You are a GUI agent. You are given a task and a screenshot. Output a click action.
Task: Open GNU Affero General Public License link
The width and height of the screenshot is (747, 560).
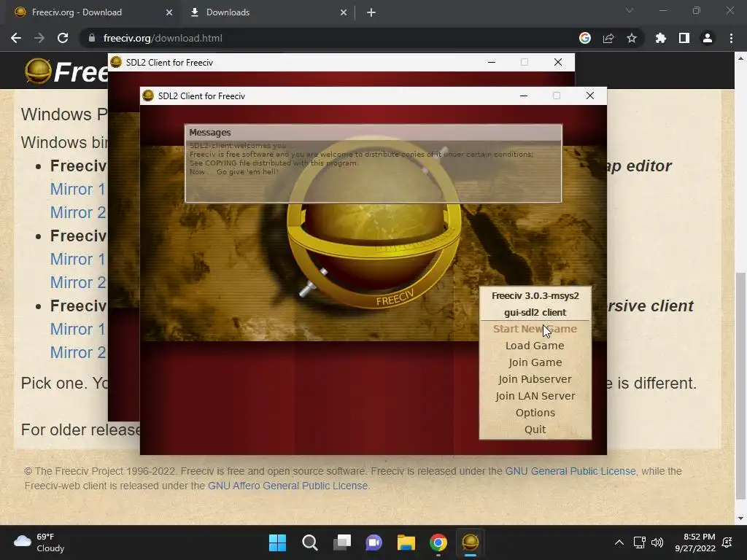(287, 486)
